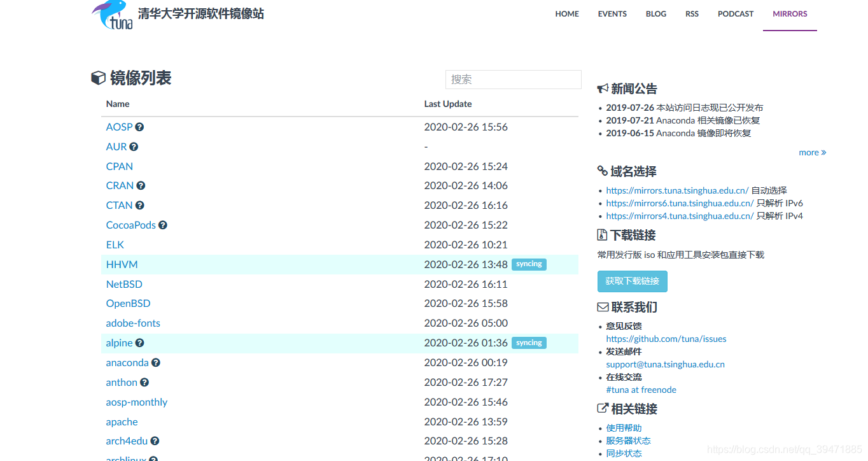Open the CRAN mirror link

pyautogui.click(x=120, y=186)
